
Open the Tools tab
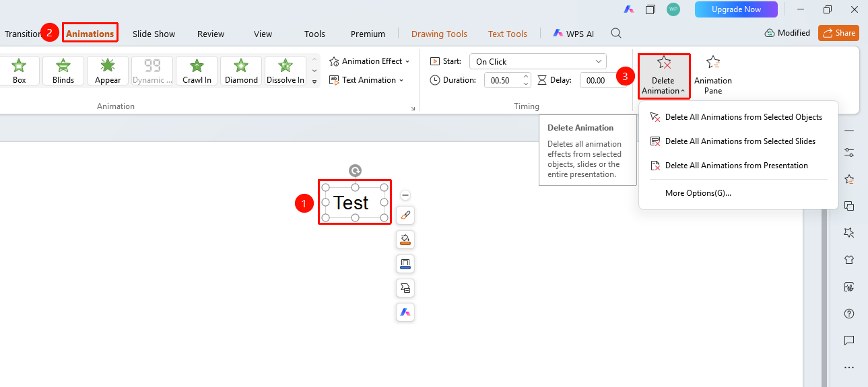click(x=314, y=34)
